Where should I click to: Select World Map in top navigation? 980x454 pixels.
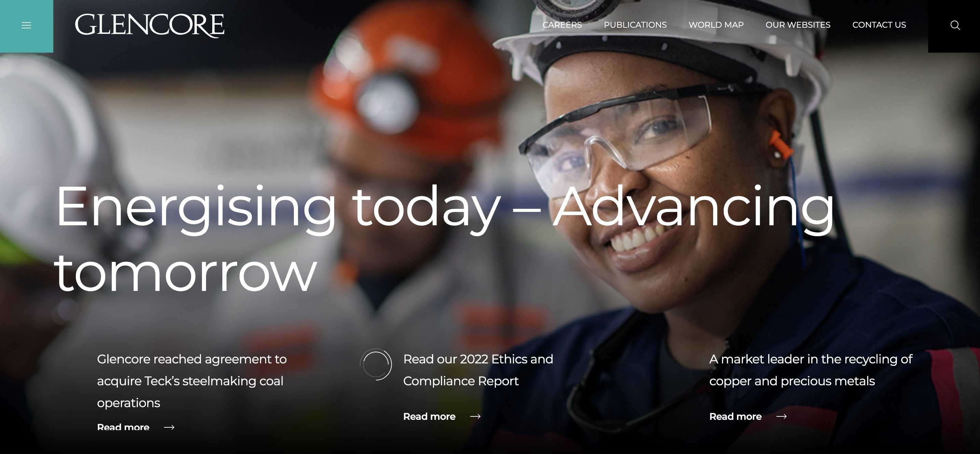tap(716, 25)
